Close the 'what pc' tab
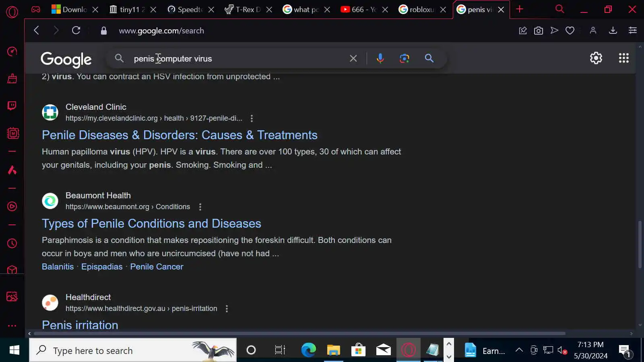This screenshot has width=644, height=362. click(x=327, y=10)
